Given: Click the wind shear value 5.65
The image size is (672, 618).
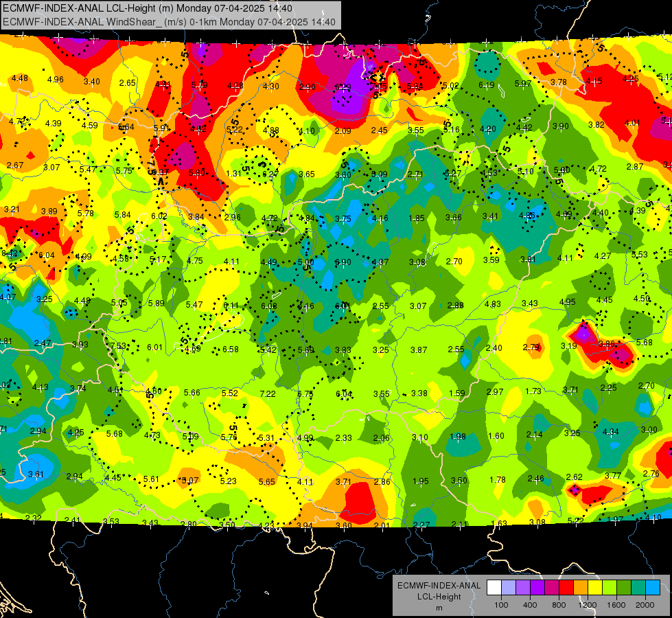Looking at the screenshot, I should (266, 482).
